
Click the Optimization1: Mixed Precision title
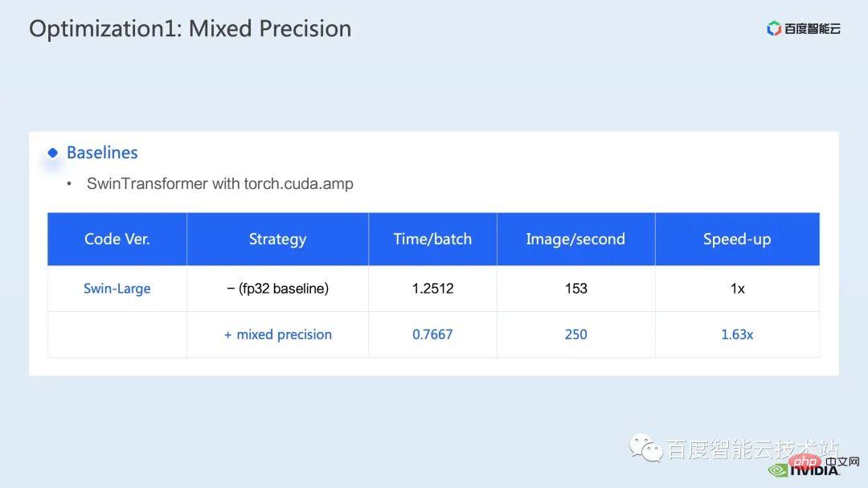tap(190, 29)
